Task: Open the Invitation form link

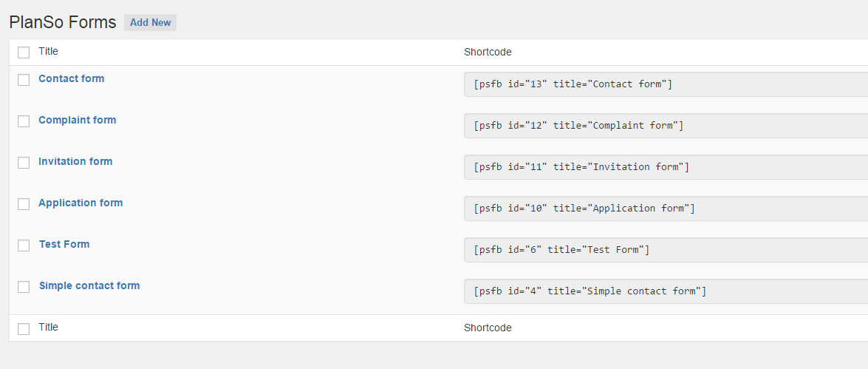Action: coord(75,162)
